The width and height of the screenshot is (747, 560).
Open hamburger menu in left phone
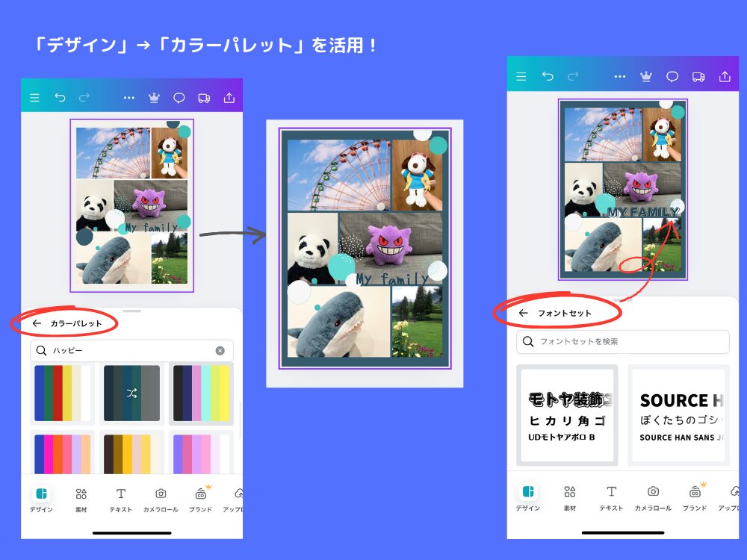click(x=34, y=98)
